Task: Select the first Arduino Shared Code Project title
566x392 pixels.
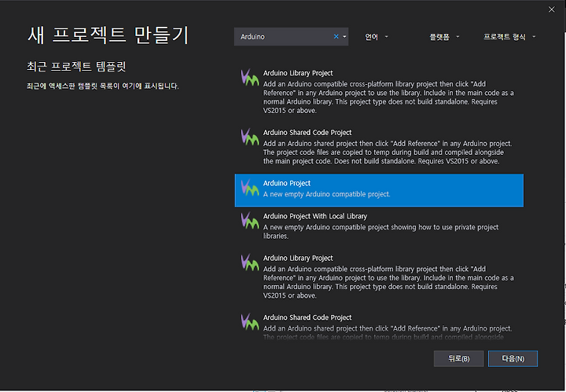Action: coord(307,133)
